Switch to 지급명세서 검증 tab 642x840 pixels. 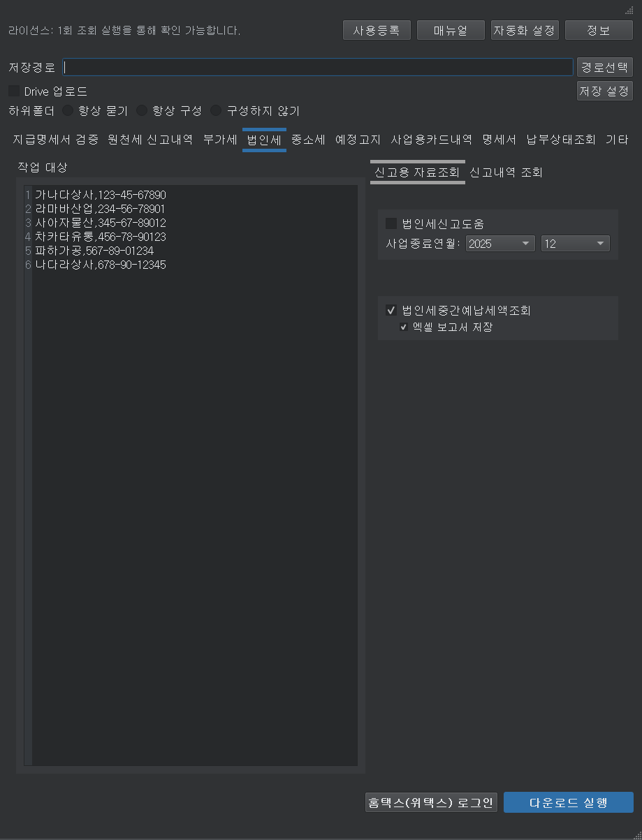56,140
